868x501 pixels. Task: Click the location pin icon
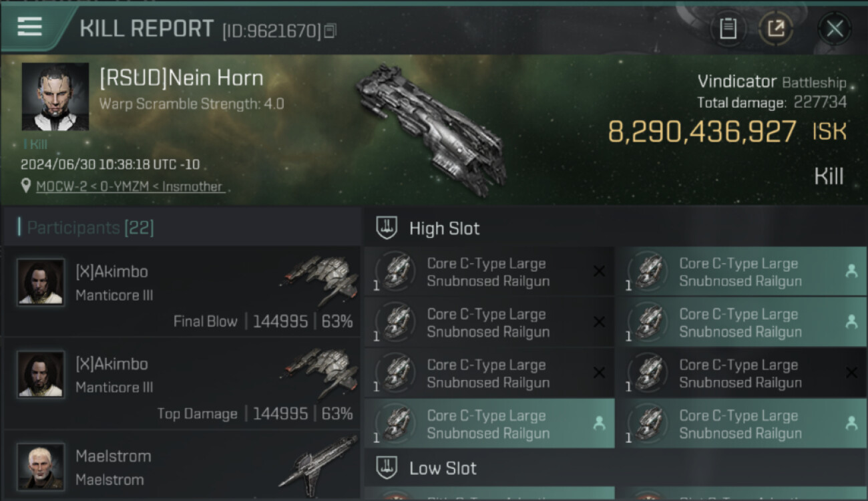pyautogui.click(x=26, y=186)
